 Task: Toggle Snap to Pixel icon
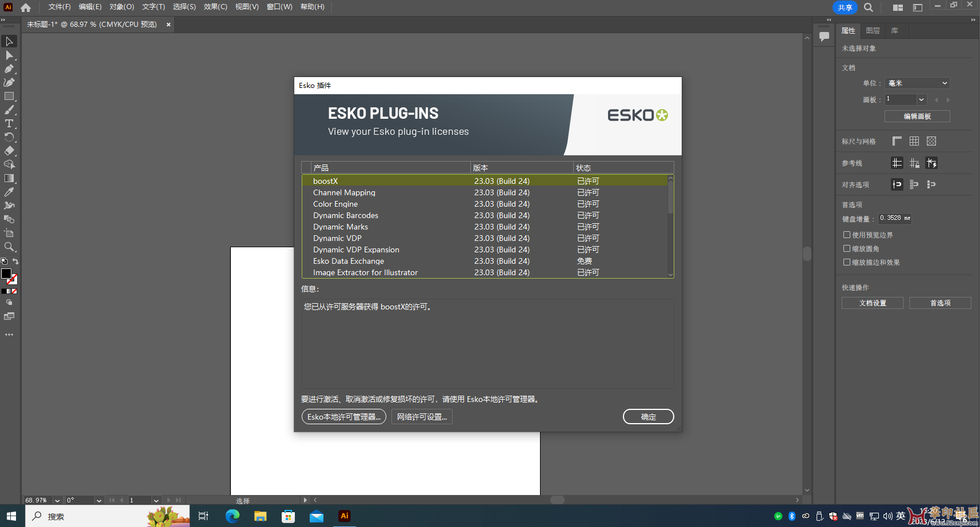tap(914, 184)
